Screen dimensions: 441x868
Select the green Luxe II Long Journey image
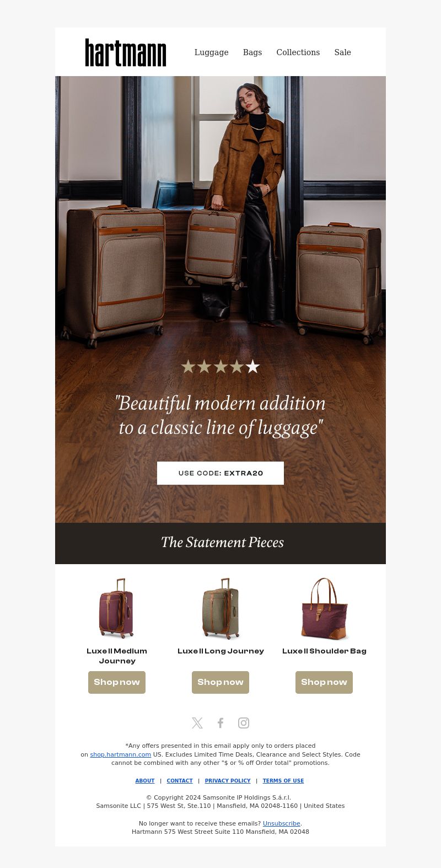click(x=220, y=608)
